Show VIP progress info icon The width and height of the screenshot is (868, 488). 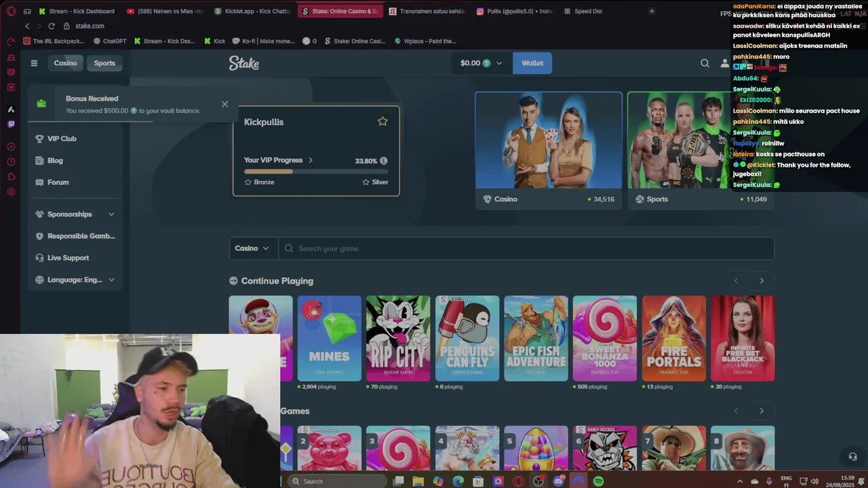383,161
